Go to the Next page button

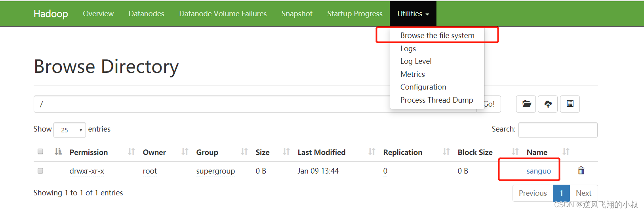[x=583, y=193]
